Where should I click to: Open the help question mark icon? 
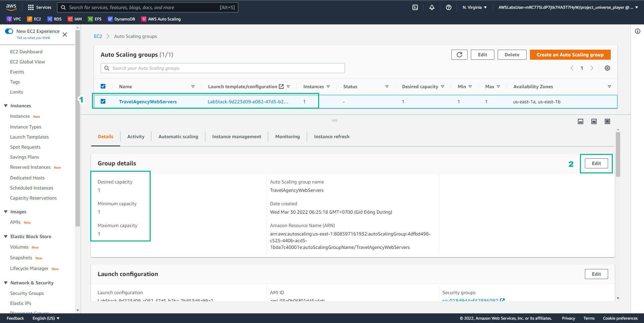click(449, 7)
